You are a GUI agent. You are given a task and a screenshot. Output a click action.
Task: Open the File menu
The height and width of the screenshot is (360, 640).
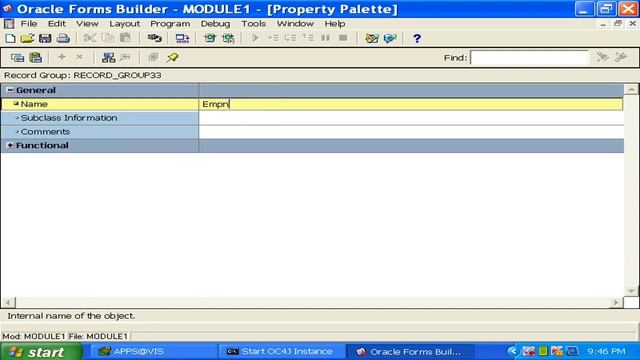coord(29,24)
